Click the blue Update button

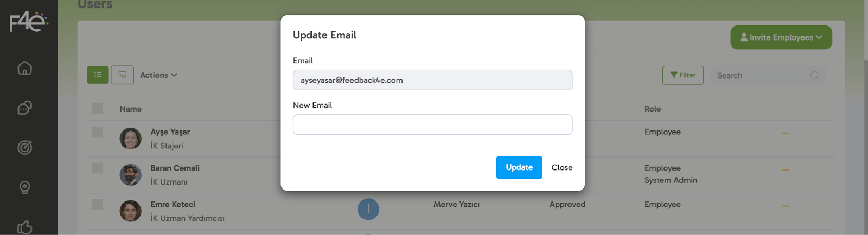coord(519,167)
